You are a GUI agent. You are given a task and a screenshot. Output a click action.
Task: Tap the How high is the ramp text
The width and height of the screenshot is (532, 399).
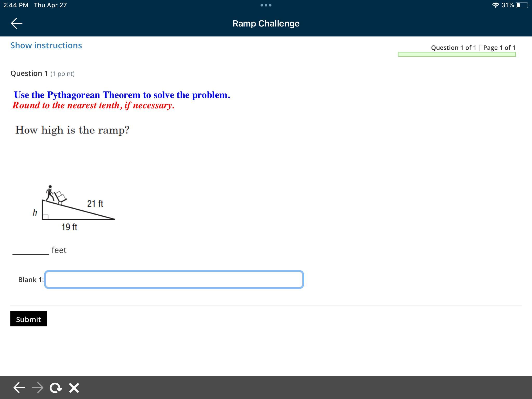coord(72,130)
